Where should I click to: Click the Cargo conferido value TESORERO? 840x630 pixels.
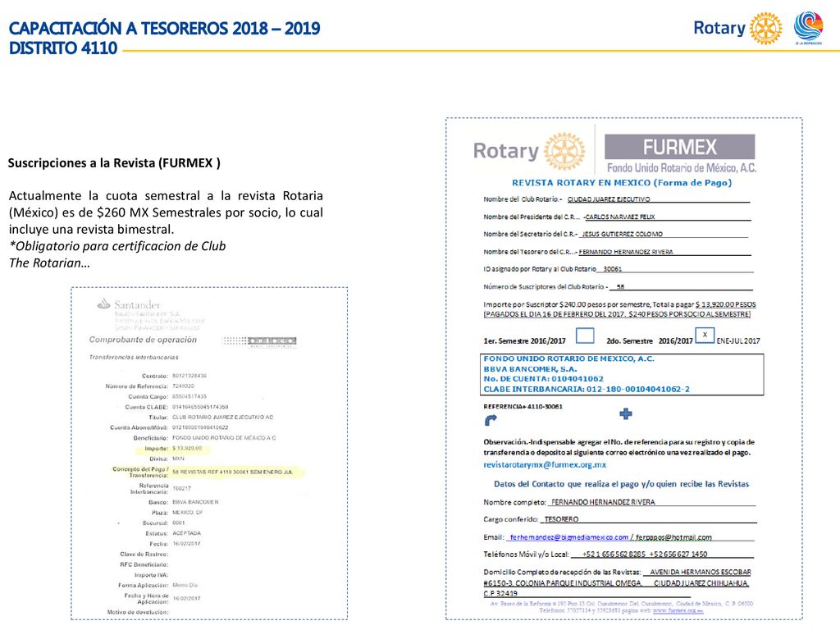point(561,519)
